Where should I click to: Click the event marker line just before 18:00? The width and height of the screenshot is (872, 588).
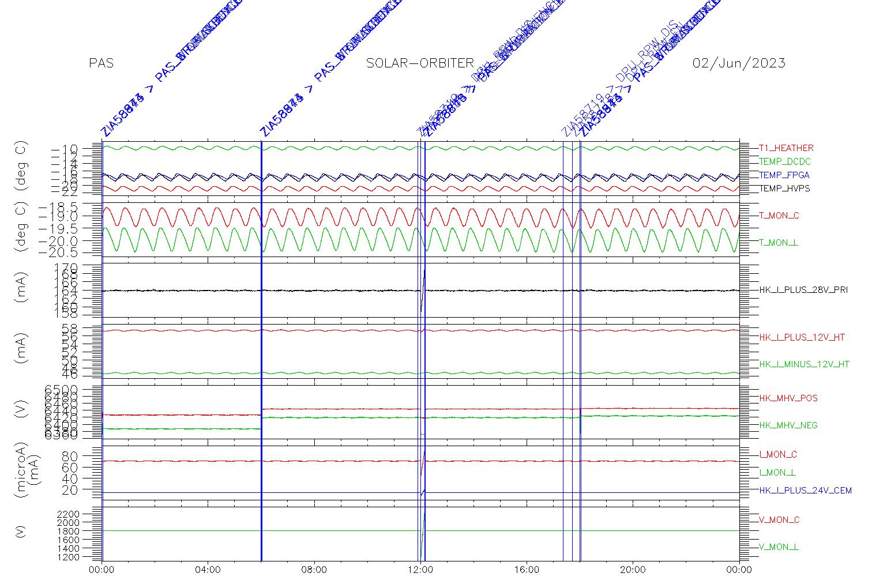coord(572,350)
